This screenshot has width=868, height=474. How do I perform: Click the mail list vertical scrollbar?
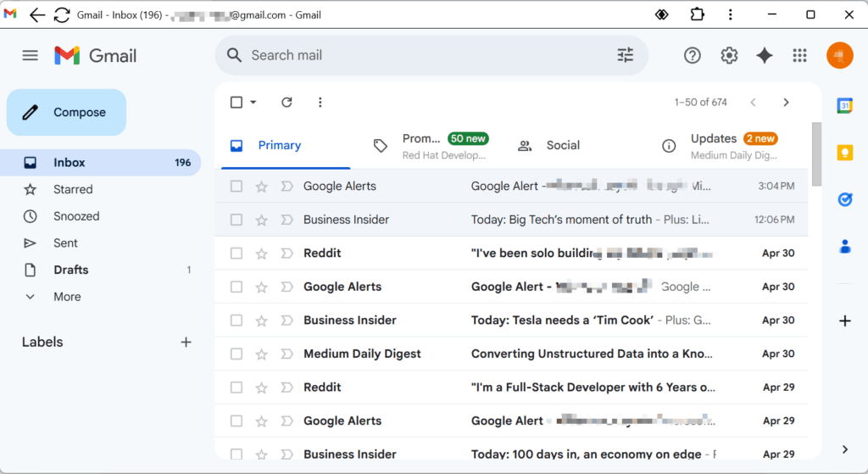tap(816, 154)
